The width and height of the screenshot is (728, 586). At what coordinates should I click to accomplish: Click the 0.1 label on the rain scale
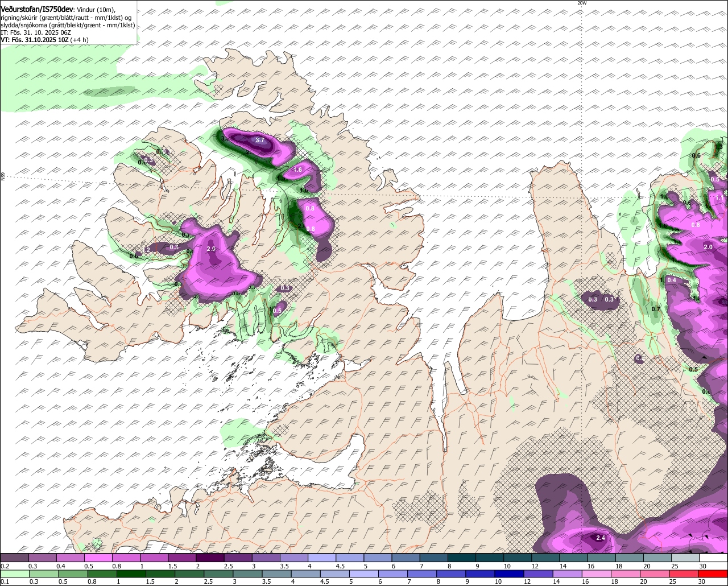point(5,581)
